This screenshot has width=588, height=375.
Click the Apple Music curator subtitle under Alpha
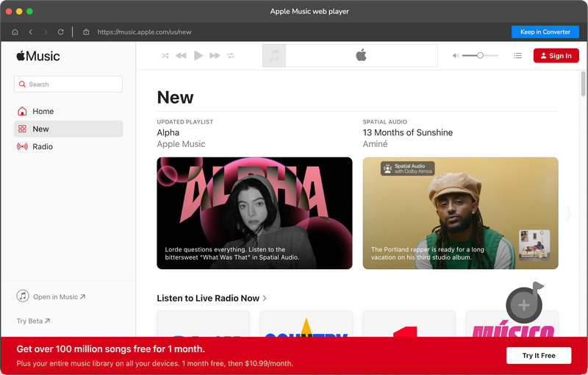coord(181,144)
